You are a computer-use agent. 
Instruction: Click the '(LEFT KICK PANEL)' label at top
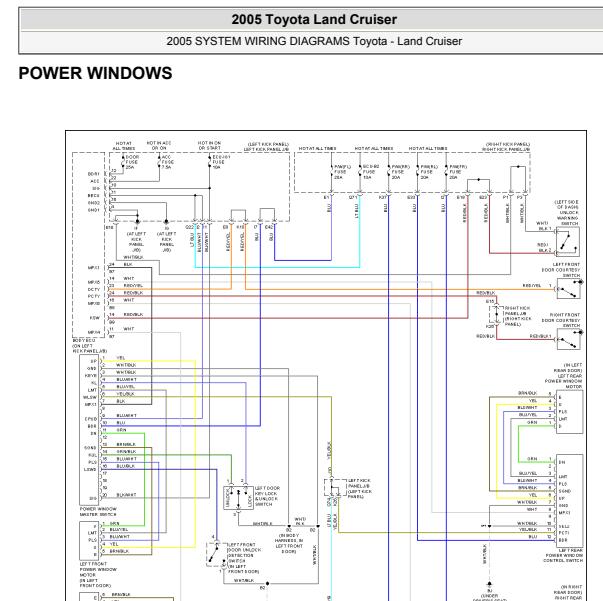tap(268, 144)
